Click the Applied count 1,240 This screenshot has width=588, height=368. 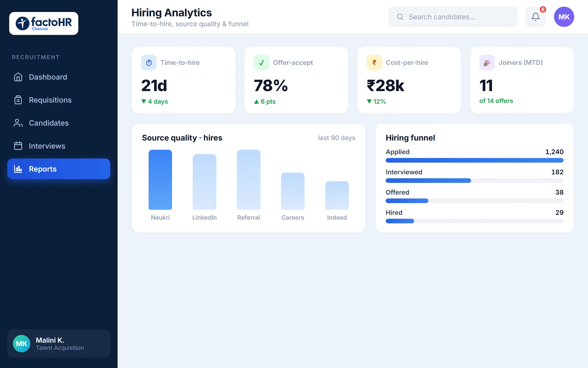pyautogui.click(x=554, y=152)
